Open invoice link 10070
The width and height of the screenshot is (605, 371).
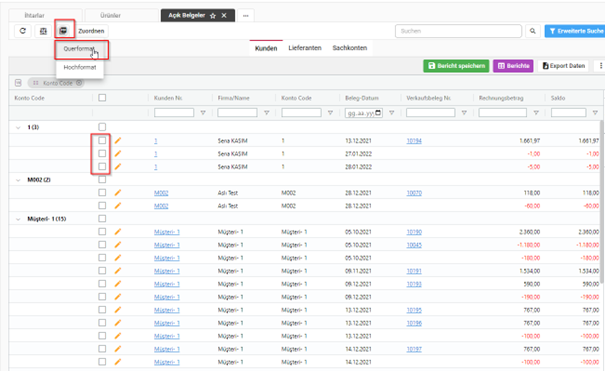pyautogui.click(x=414, y=193)
